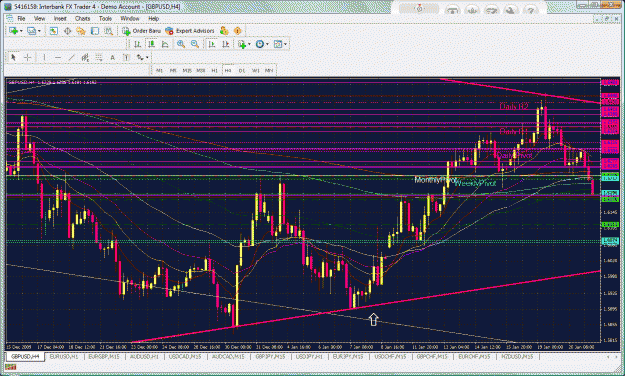
Task: Open the Window menu
Action: (130, 19)
